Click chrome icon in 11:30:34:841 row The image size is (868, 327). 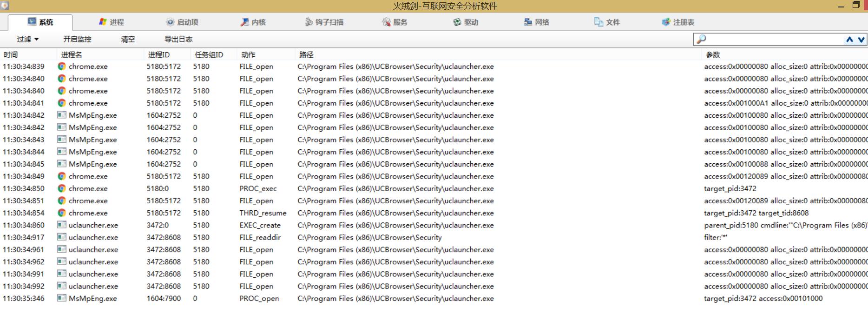point(62,103)
